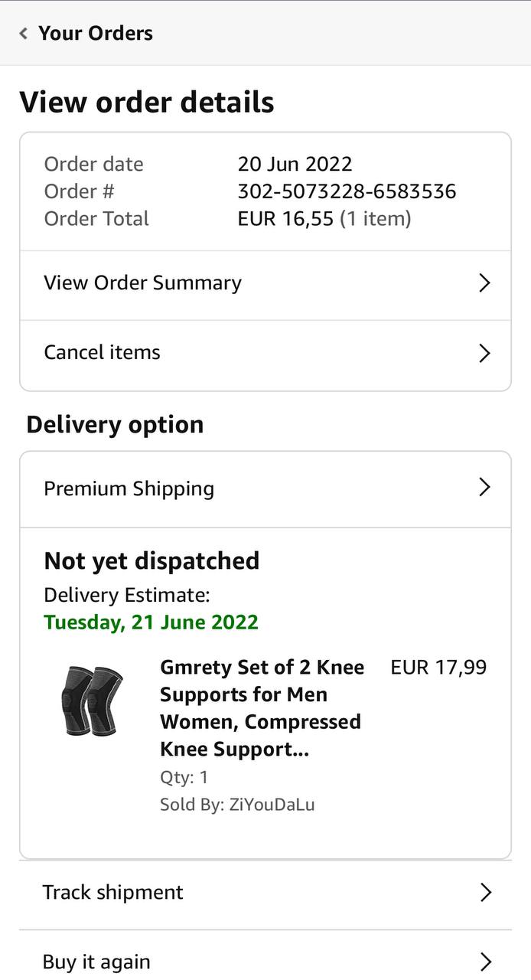Click the arrow beside Track shipment

(x=484, y=893)
